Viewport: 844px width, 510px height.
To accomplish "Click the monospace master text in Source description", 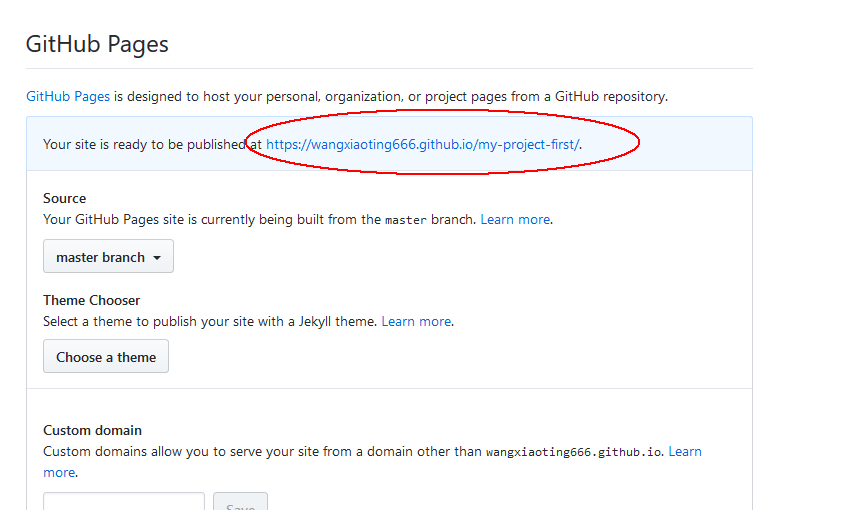I will click(406, 220).
